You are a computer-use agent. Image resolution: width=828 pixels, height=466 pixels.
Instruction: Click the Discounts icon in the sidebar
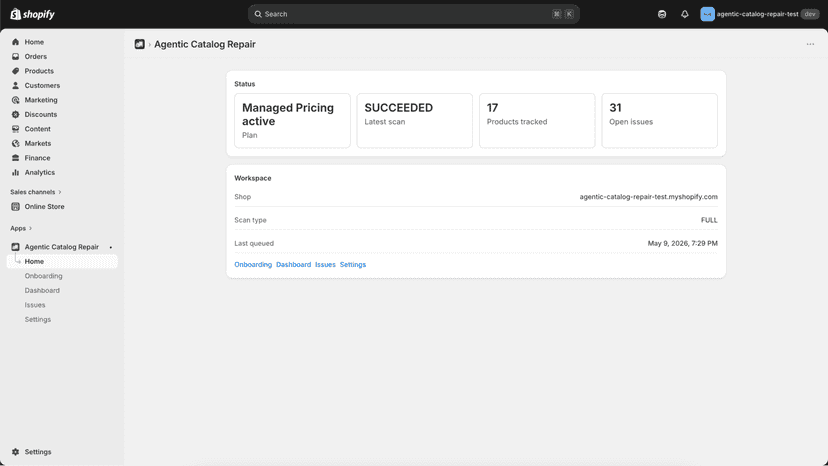pos(15,115)
